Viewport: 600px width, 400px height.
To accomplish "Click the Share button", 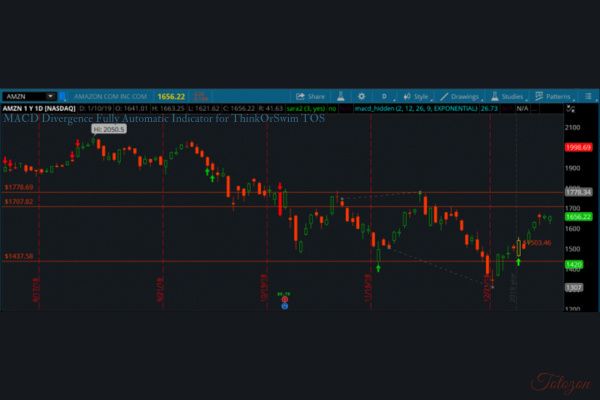I will 313,96.
